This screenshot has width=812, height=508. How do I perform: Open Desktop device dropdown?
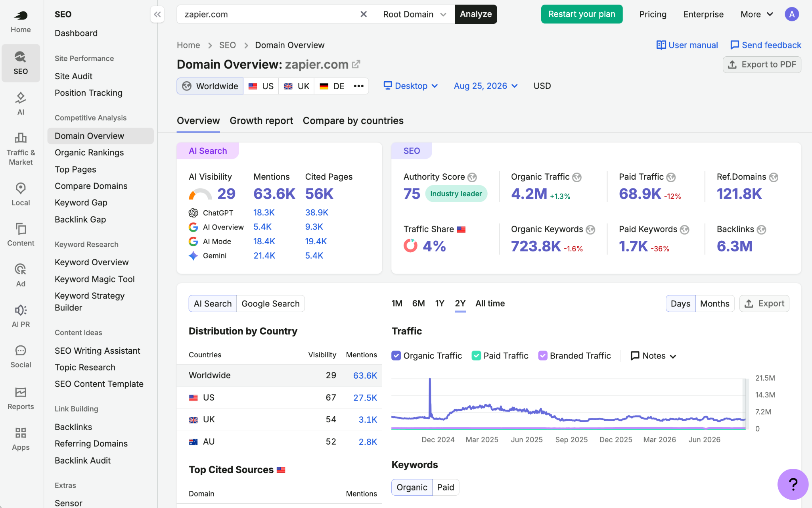click(x=410, y=86)
